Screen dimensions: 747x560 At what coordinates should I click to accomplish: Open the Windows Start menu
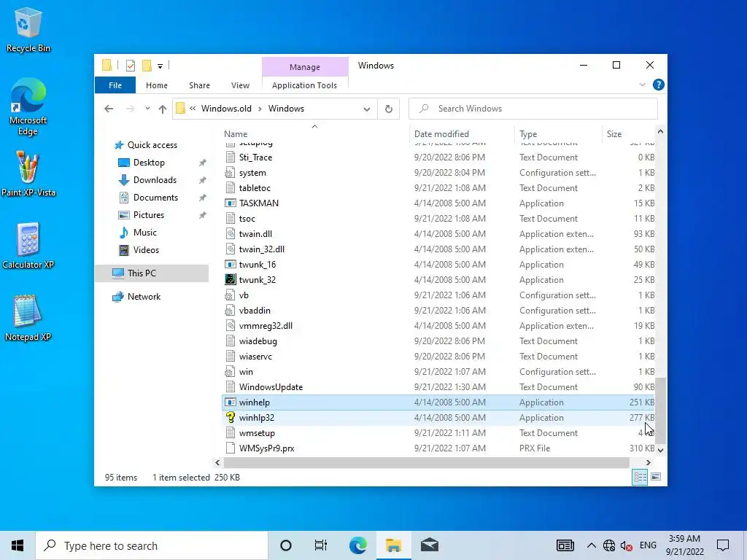point(18,545)
